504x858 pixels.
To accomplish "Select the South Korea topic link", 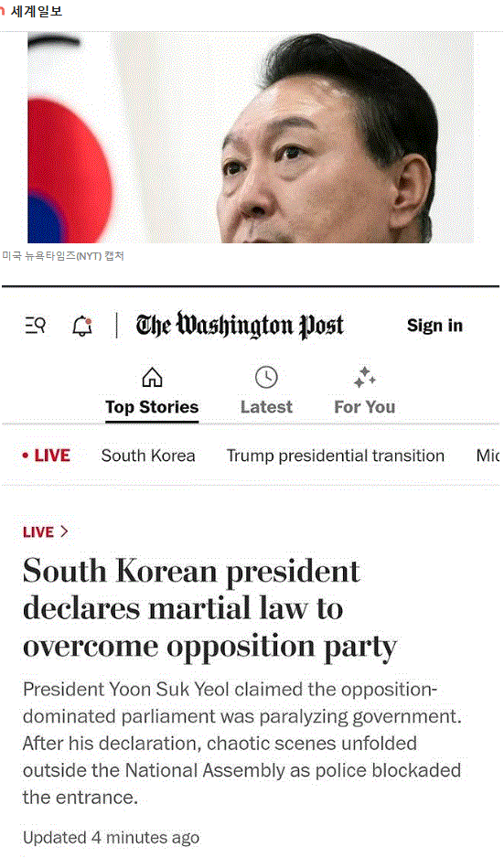I will coord(148,456).
